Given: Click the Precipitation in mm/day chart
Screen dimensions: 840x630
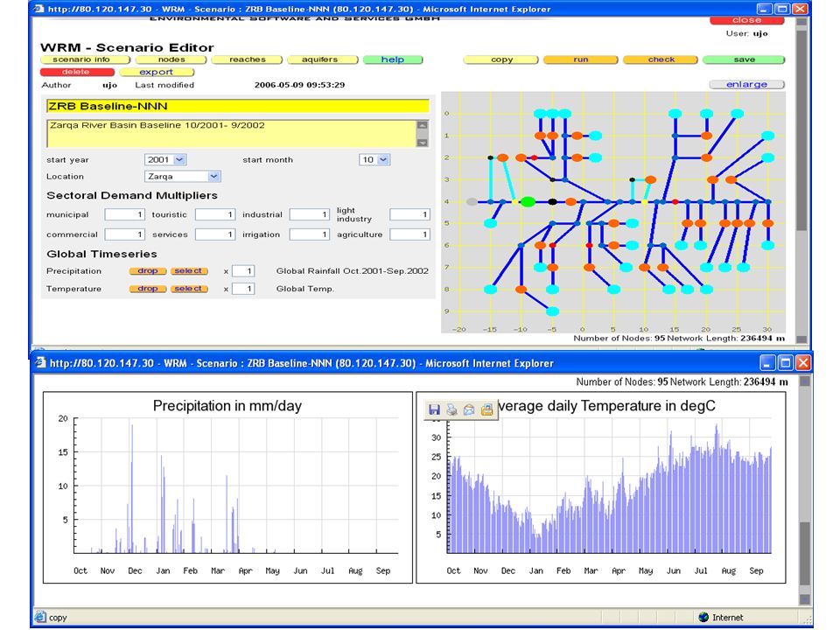Looking at the screenshot, I should (x=227, y=487).
